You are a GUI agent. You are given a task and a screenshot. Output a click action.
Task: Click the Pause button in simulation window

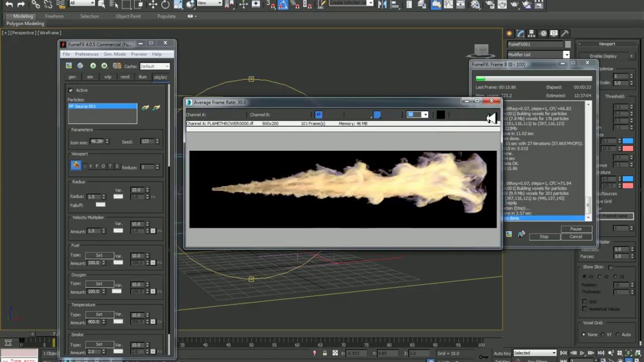click(x=576, y=229)
